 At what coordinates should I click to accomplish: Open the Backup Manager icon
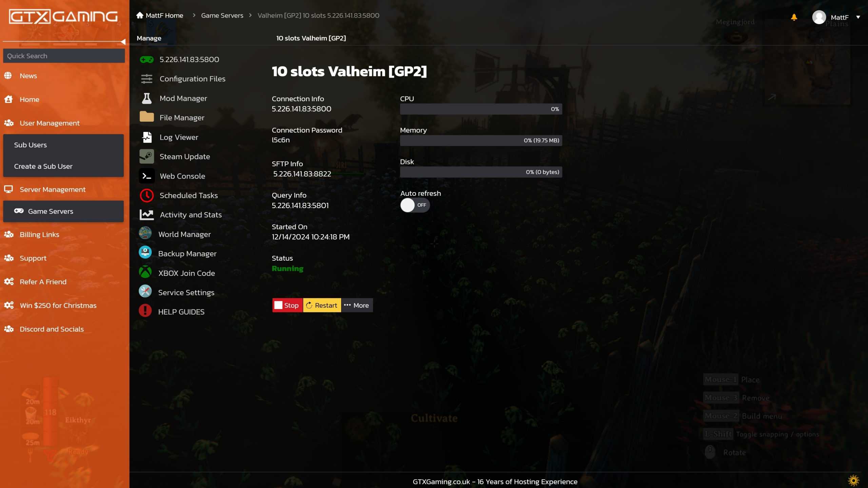(x=145, y=253)
